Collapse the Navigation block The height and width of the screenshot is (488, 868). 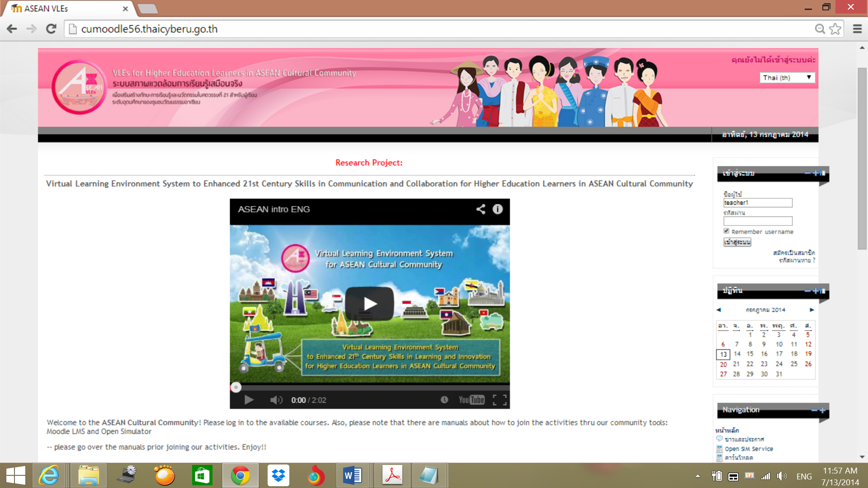pyautogui.click(x=814, y=410)
